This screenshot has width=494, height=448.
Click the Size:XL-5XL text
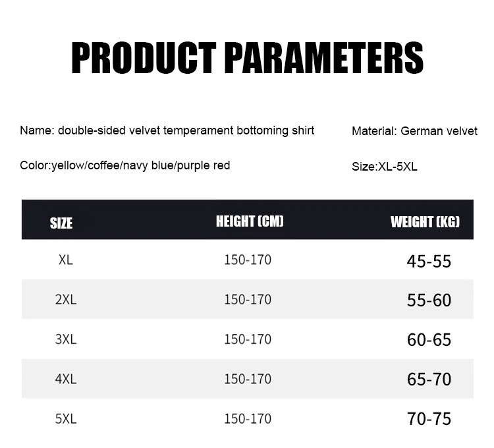click(385, 167)
